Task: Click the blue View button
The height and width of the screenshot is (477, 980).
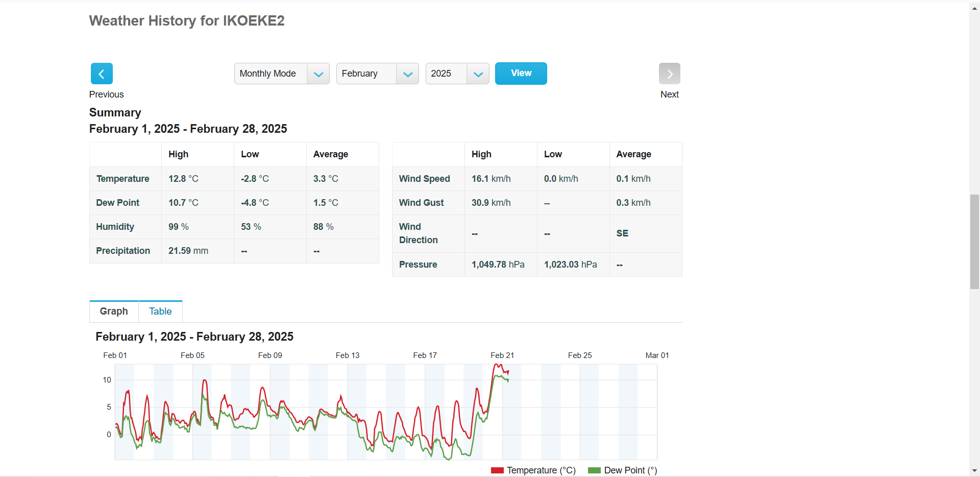Action: (x=521, y=74)
